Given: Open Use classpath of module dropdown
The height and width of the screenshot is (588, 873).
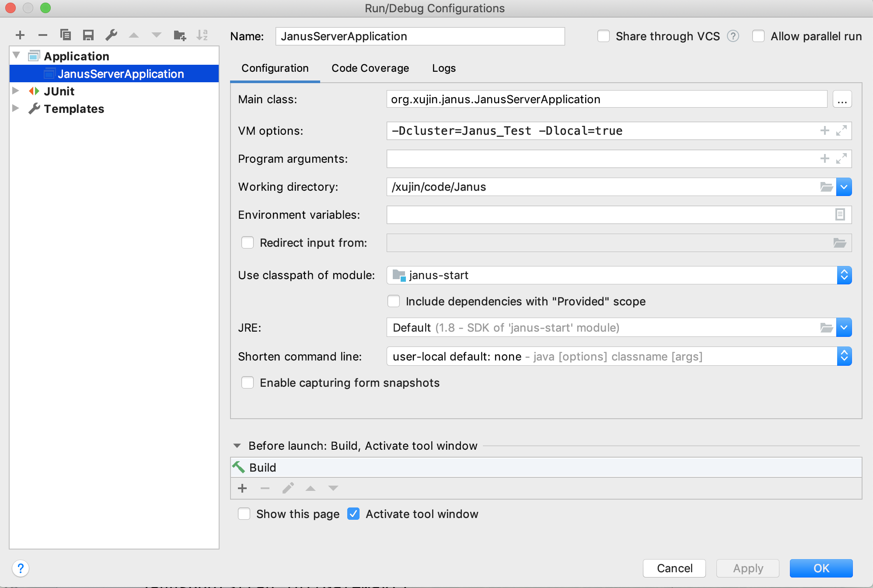Looking at the screenshot, I should pyautogui.click(x=844, y=275).
